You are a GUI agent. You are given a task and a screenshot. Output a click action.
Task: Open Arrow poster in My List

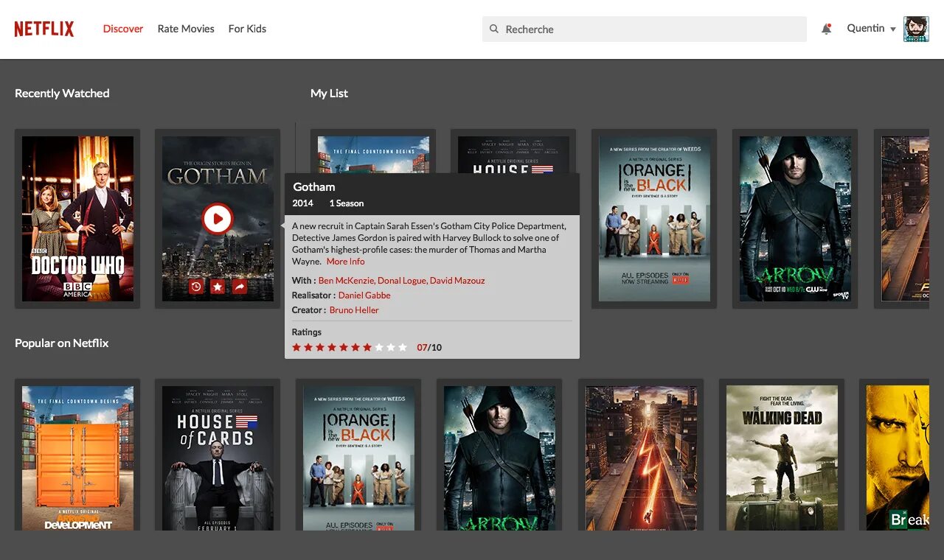click(795, 219)
